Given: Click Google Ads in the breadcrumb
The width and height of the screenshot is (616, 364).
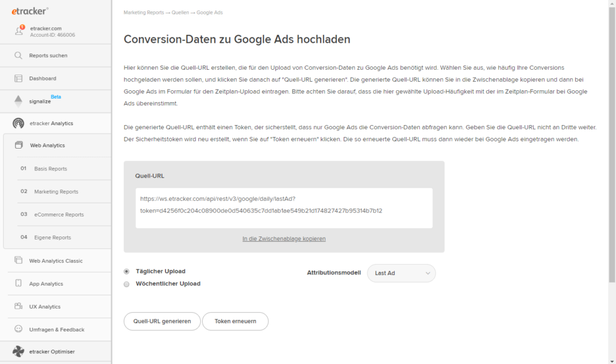Looking at the screenshot, I should click(210, 13).
